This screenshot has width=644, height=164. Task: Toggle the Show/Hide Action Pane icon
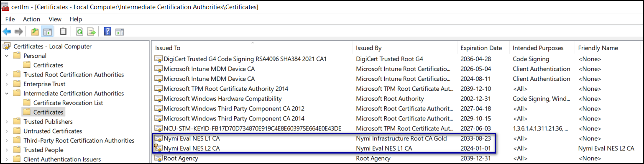click(120, 31)
